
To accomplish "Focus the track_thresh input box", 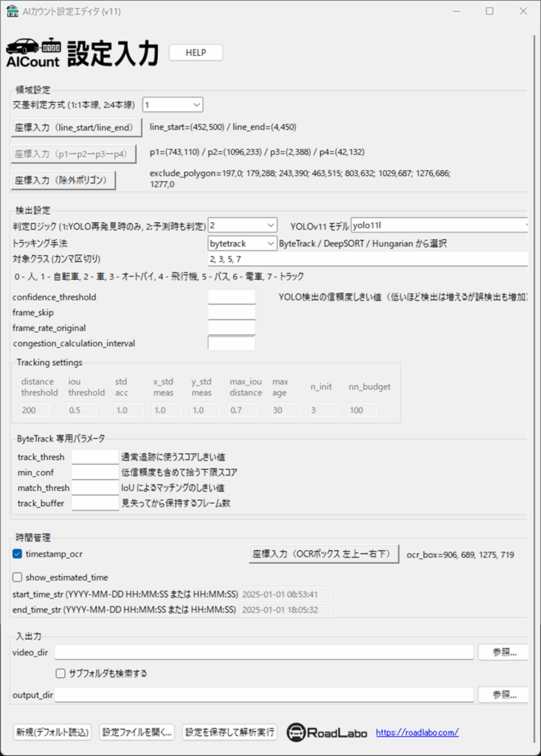I will (95, 458).
